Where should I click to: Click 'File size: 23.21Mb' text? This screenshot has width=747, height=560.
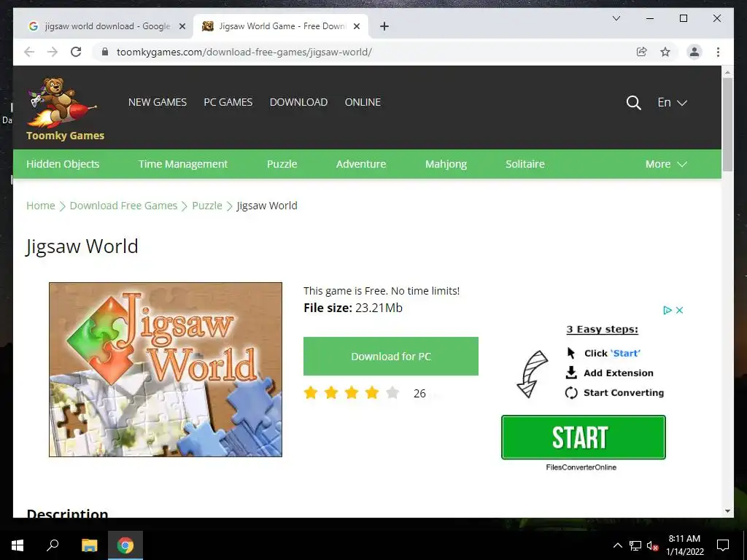click(353, 308)
